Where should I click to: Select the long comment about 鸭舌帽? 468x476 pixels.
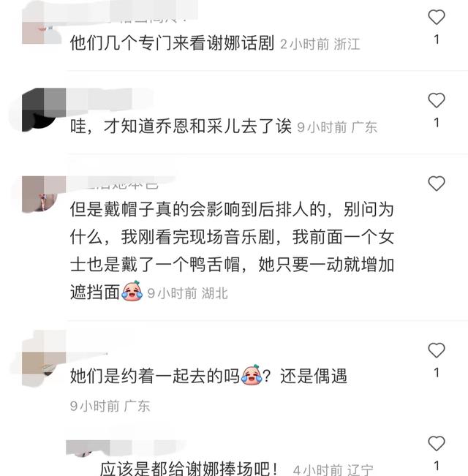click(x=232, y=251)
